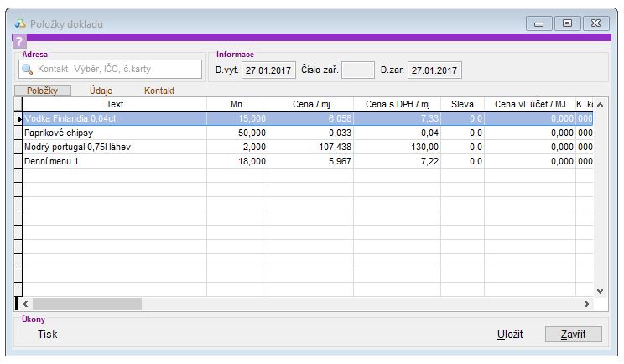
Task: Select the Položky tab
Action: [x=43, y=90]
